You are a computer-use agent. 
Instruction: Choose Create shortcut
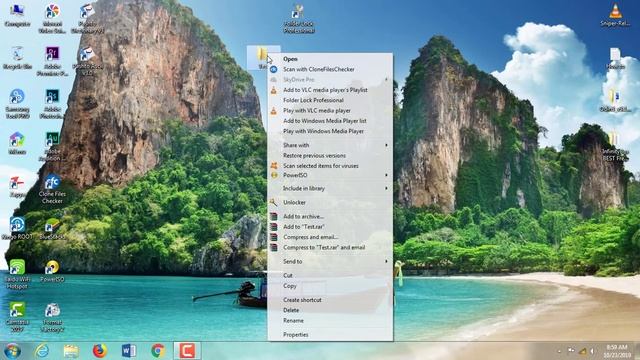click(330, 300)
